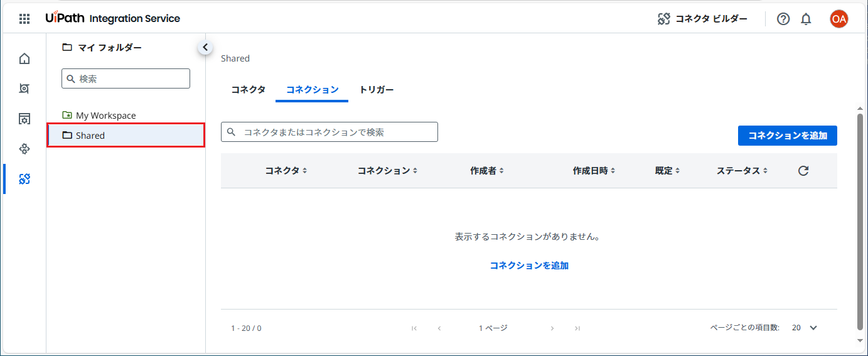Click the third sidebar icon below Home

(x=24, y=119)
